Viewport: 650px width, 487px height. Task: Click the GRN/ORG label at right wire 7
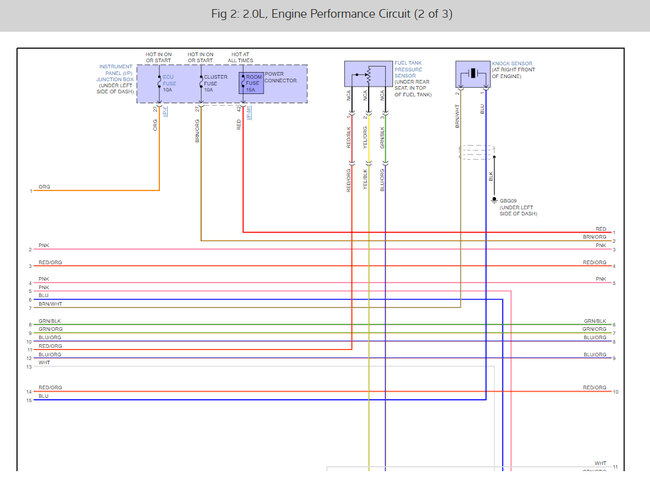594,329
